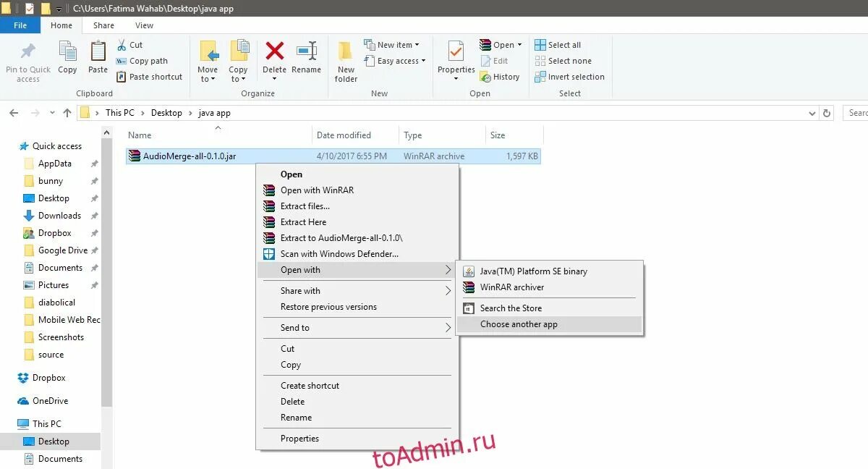Select the AudioMerge-all-0.1.0.jar file
The height and width of the screenshot is (469, 868).
click(x=333, y=156)
